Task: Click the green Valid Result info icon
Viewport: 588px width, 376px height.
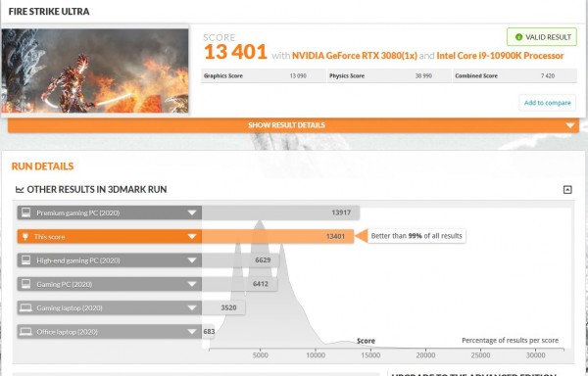Action: point(518,37)
